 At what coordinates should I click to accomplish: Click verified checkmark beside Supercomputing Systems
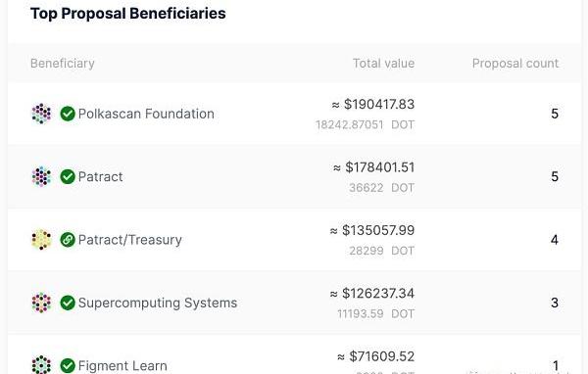(x=68, y=303)
